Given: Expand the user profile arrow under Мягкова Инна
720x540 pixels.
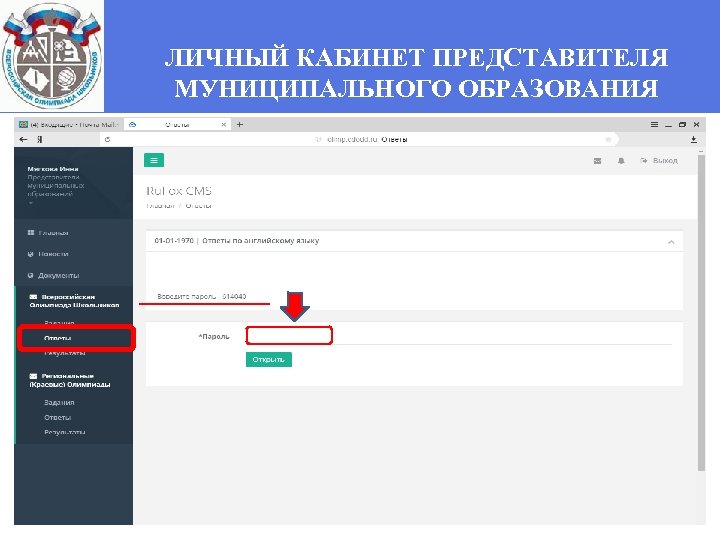Looking at the screenshot, I should (x=30, y=202).
